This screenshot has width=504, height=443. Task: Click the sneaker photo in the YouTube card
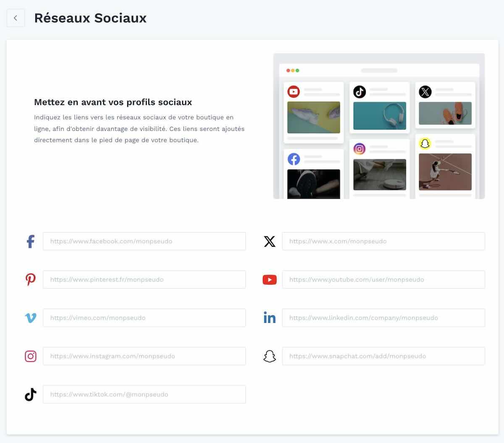click(x=314, y=117)
